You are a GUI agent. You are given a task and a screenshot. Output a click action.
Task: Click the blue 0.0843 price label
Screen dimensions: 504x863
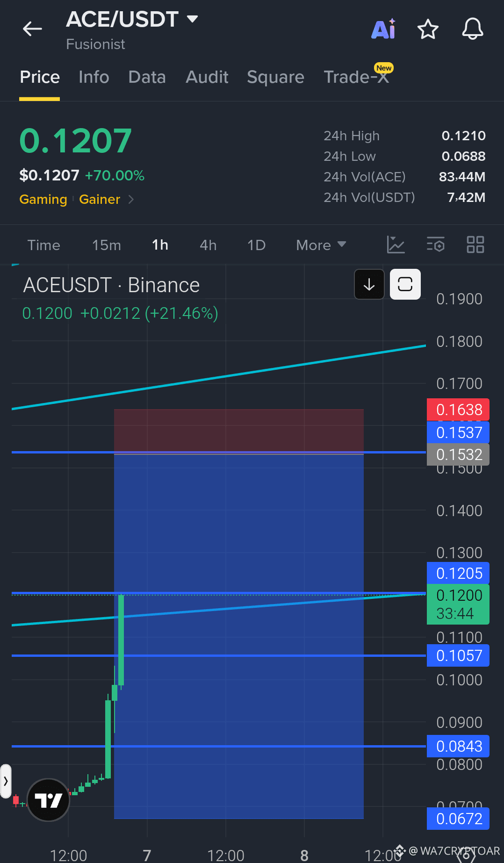458,746
